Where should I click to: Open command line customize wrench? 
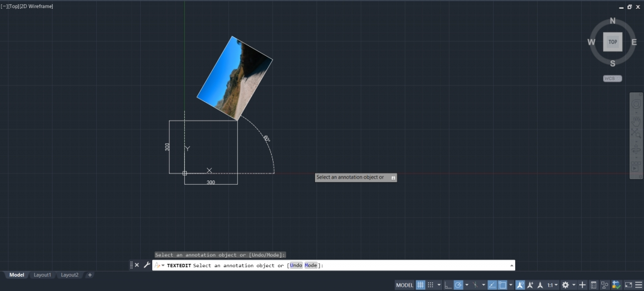(147, 265)
